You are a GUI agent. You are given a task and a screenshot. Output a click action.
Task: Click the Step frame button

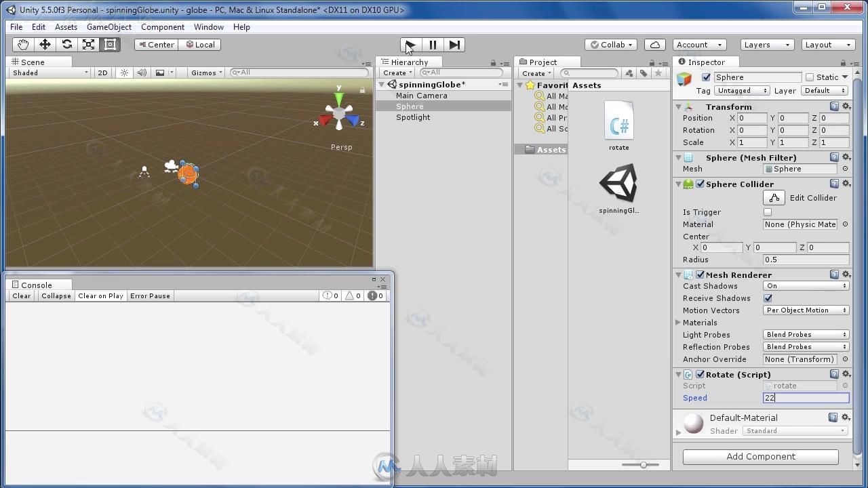tap(454, 45)
